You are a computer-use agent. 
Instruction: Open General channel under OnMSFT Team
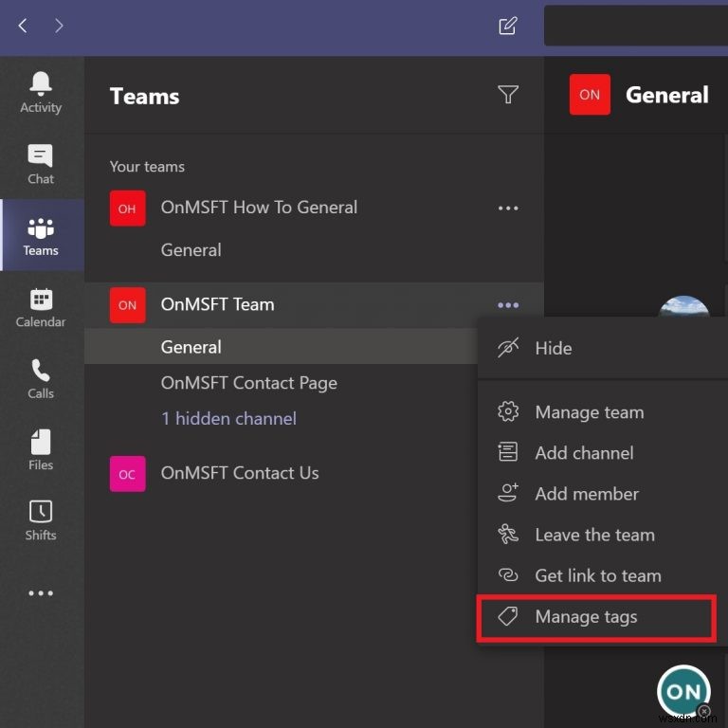281,346
